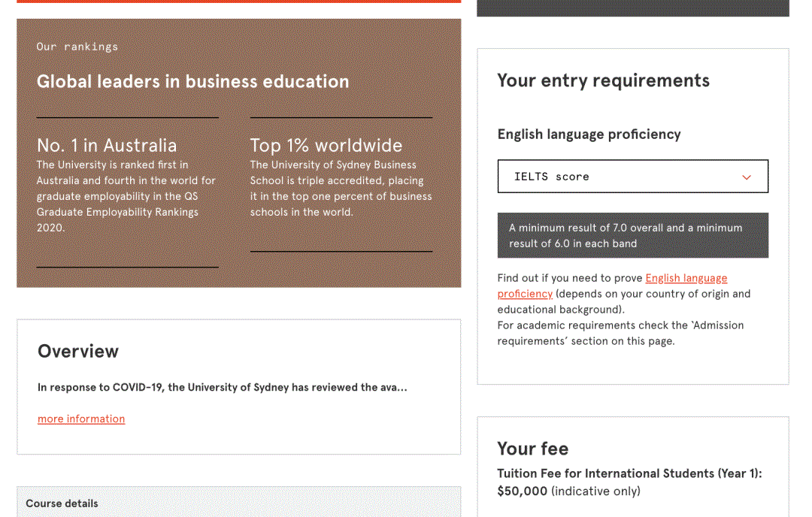The image size is (812, 517).
Task: Select the Overview heading
Action: click(78, 351)
